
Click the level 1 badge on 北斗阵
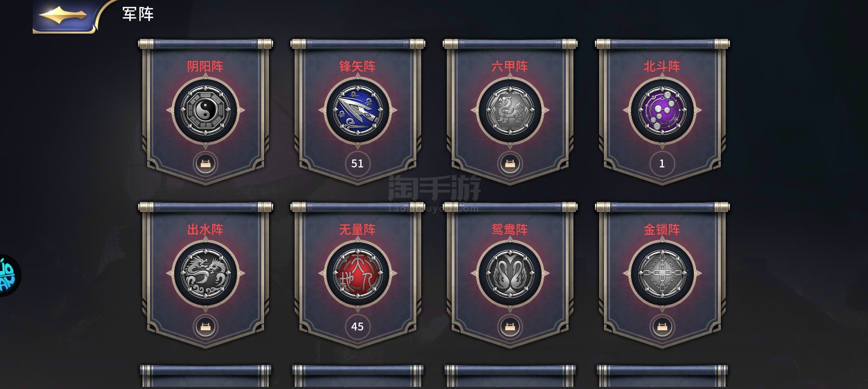[662, 164]
